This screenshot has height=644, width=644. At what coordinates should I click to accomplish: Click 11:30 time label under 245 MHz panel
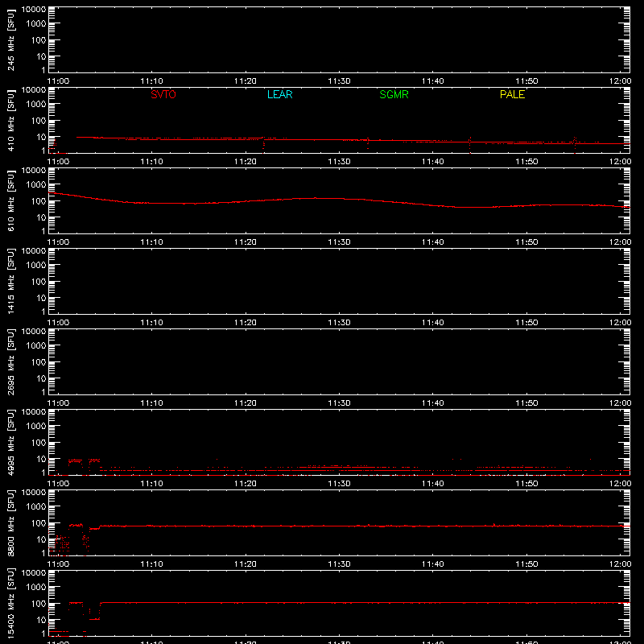[x=339, y=81]
